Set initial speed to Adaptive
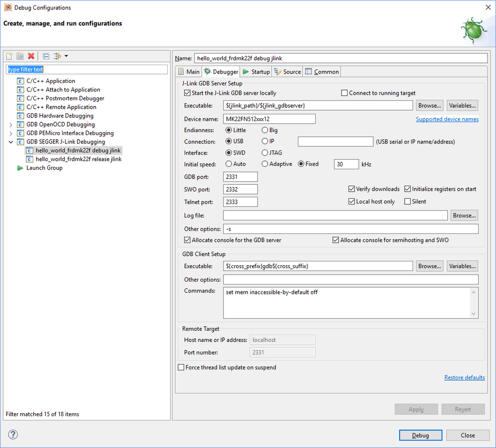 (x=265, y=164)
